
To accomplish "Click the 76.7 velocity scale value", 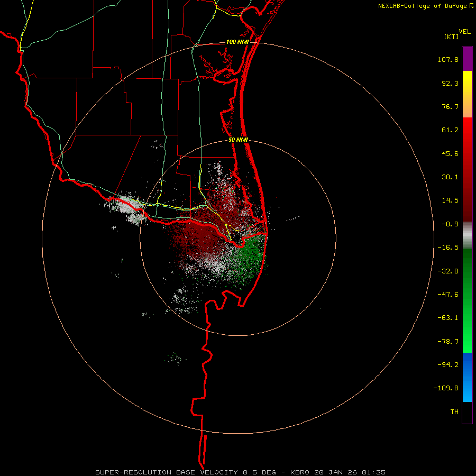I will 450,106.
